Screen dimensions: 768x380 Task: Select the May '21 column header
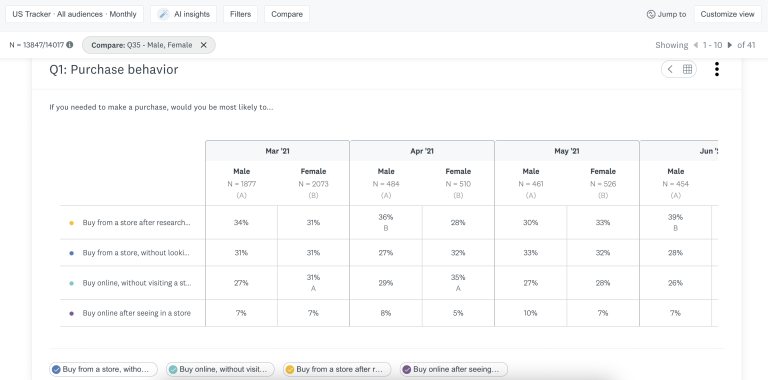pyautogui.click(x=567, y=151)
